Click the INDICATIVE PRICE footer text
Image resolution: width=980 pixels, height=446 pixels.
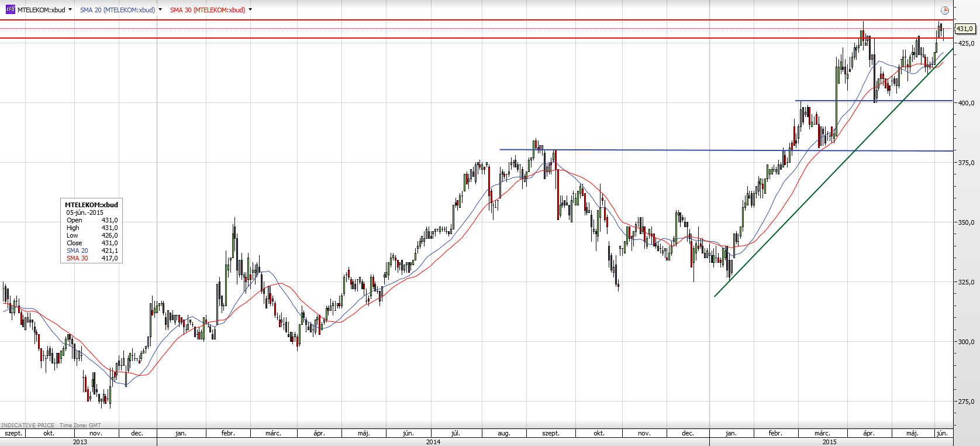pyautogui.click(x=27, y=426)
